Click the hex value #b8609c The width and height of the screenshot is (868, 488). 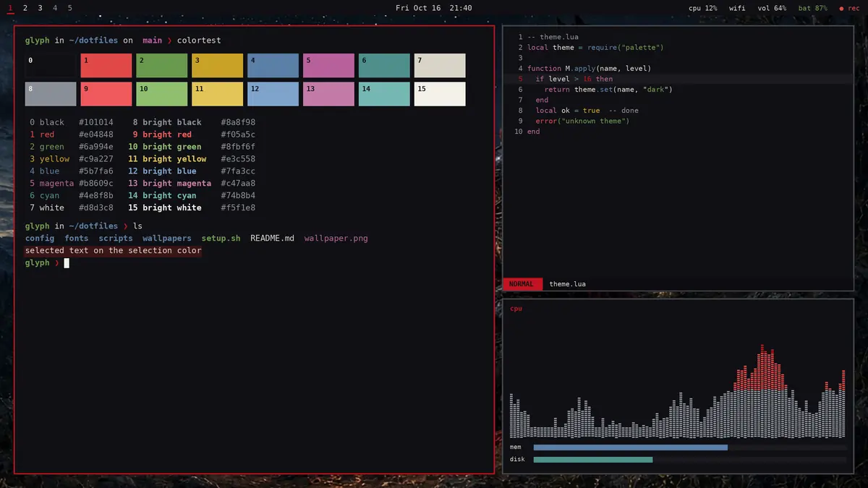(x=96, y=184)
